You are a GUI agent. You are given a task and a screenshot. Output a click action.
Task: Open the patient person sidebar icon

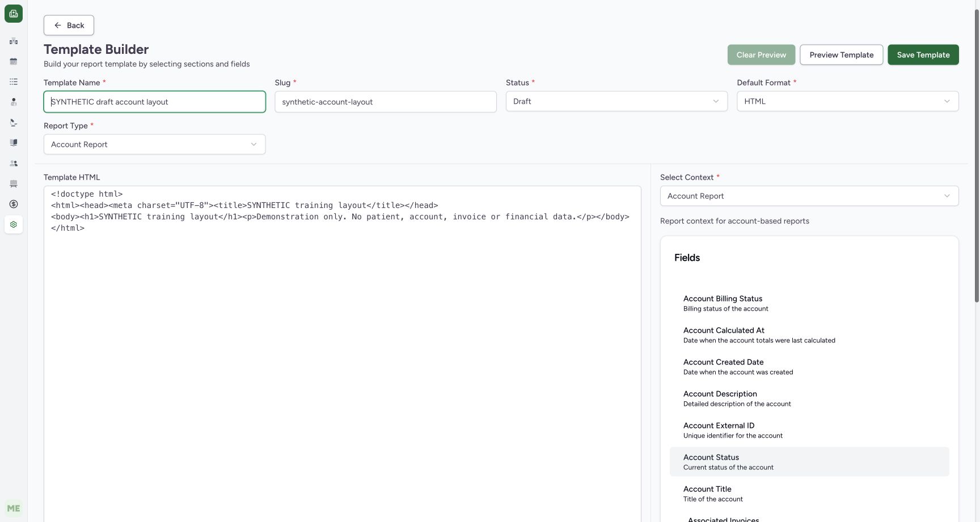pos(14,102)
